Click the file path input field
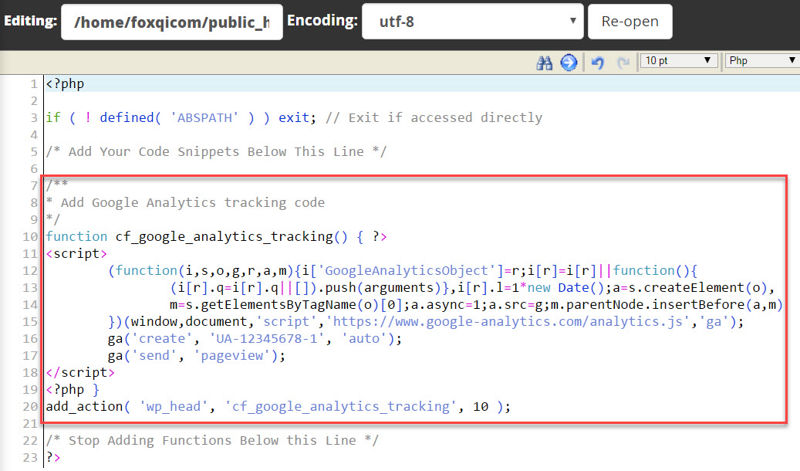The image size is (800, 471). [171, 21]
